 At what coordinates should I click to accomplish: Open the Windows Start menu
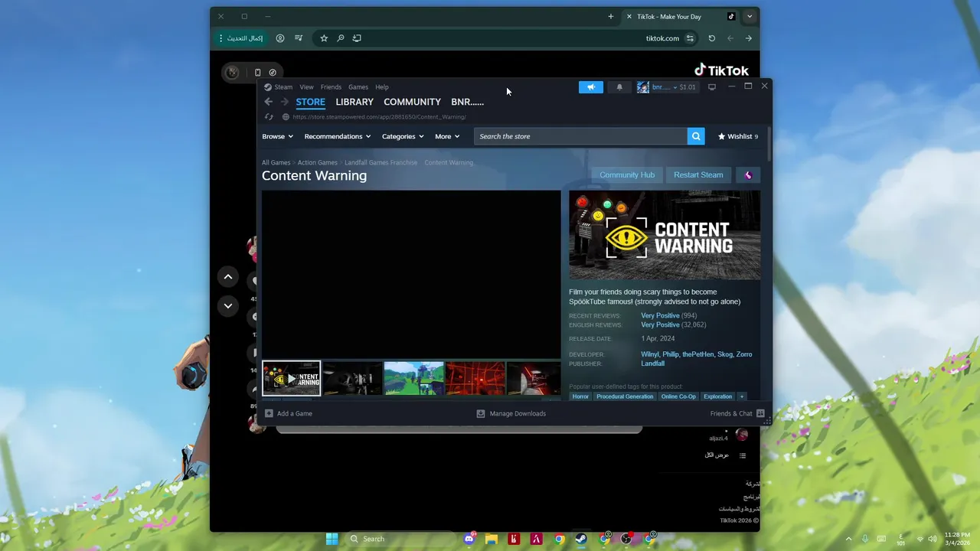click(332, 539)
